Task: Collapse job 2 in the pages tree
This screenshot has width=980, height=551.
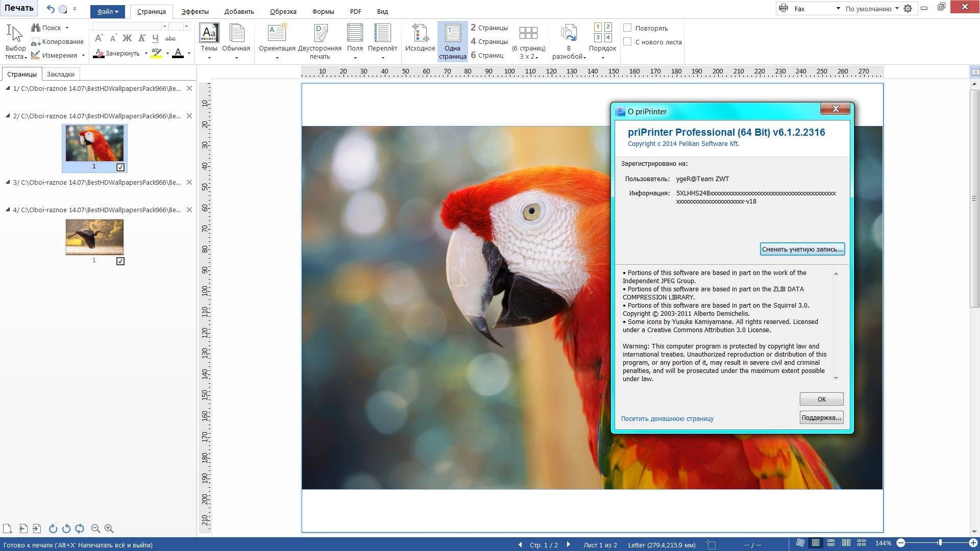Action: click(8, 116)
